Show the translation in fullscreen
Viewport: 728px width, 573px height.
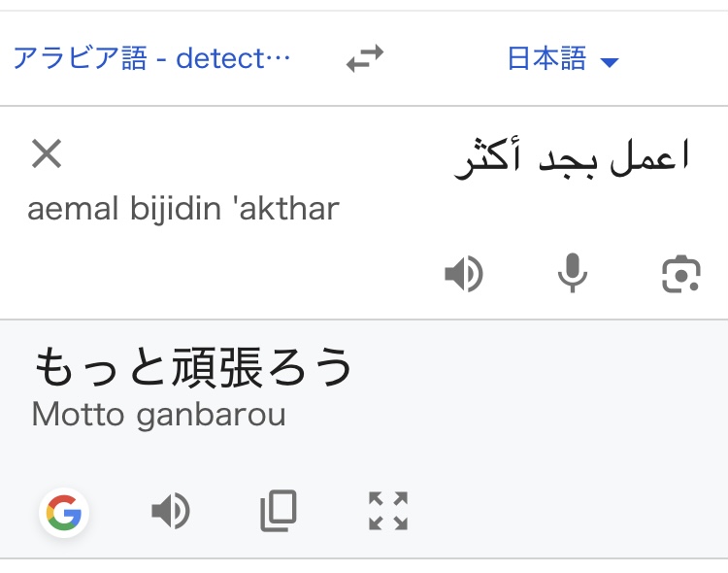point(388,511)
